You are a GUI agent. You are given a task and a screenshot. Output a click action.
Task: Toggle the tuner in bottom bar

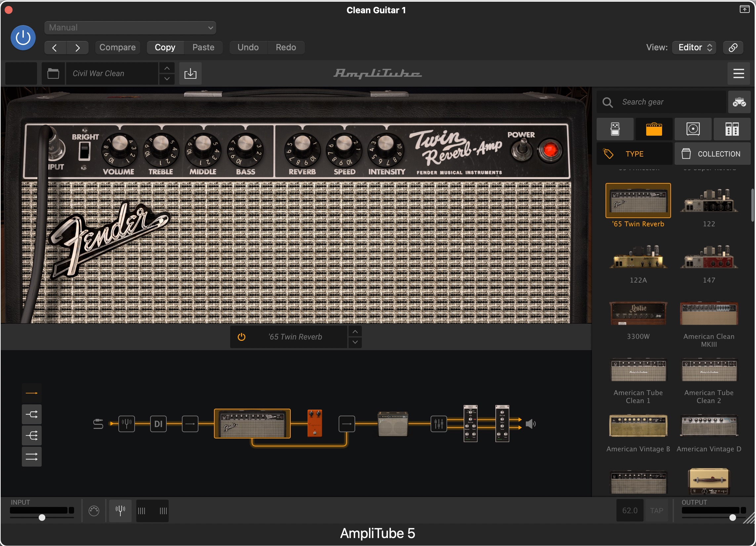[x=120, y=511]
